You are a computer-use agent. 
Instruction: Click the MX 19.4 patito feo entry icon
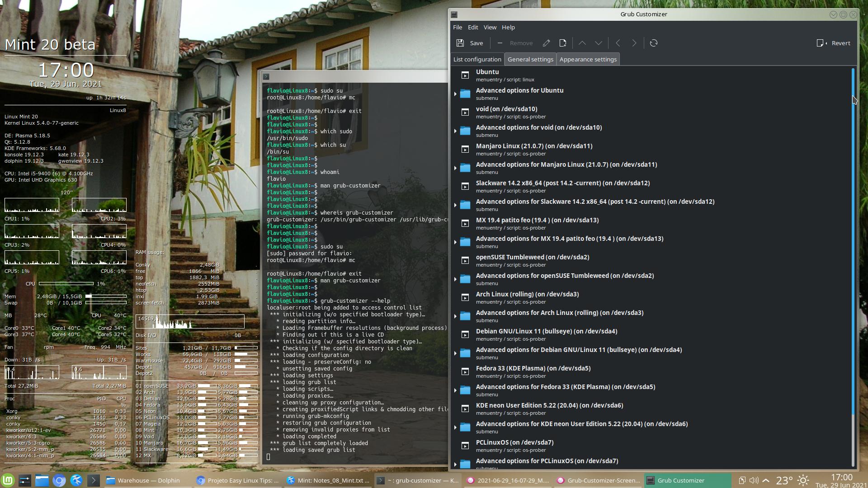(465, 223)
